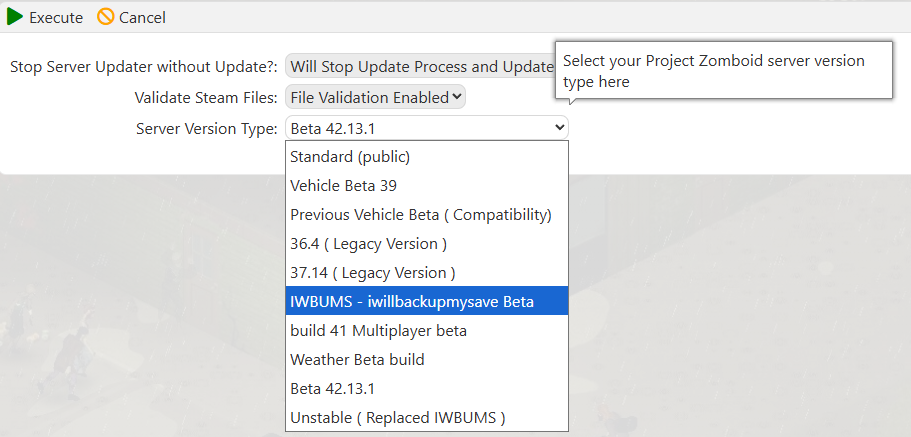Click the server version tooltip box
Screen dimensions: 911x437
point(722,71)
